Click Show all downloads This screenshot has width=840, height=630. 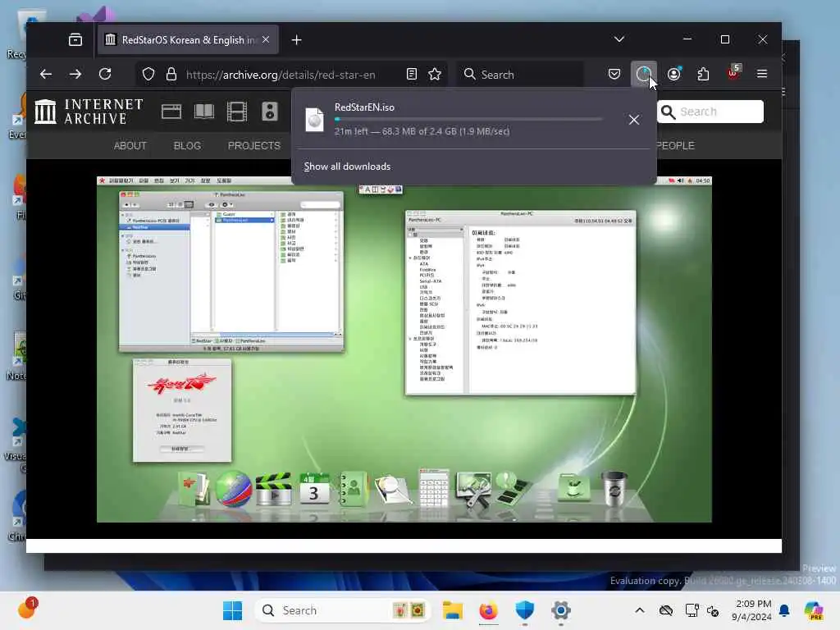pos(347,167)
